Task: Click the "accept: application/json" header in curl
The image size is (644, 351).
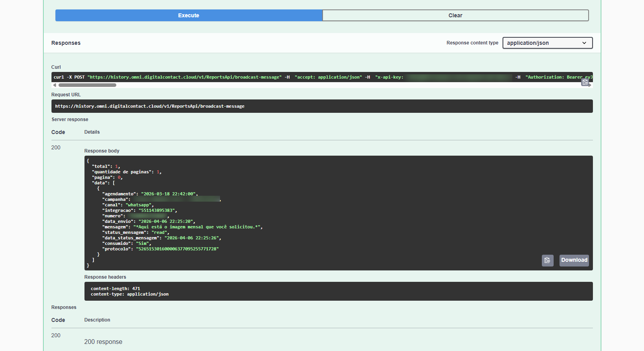Action: tap(328, 77)
